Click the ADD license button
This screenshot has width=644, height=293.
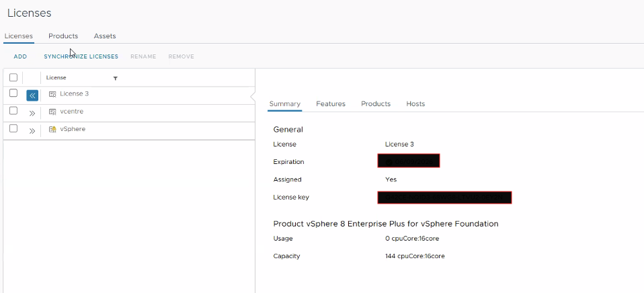(20, 56)
